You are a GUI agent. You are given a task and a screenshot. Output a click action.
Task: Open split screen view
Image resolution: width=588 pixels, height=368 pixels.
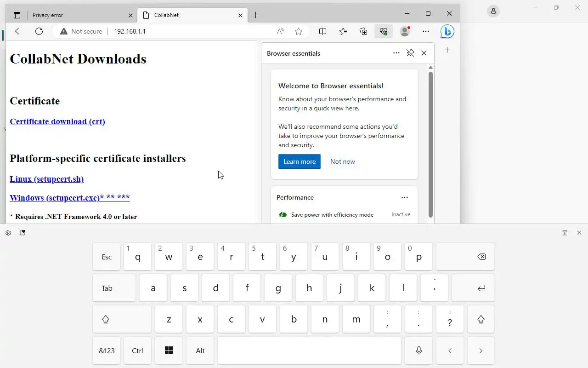pos(323,31)
